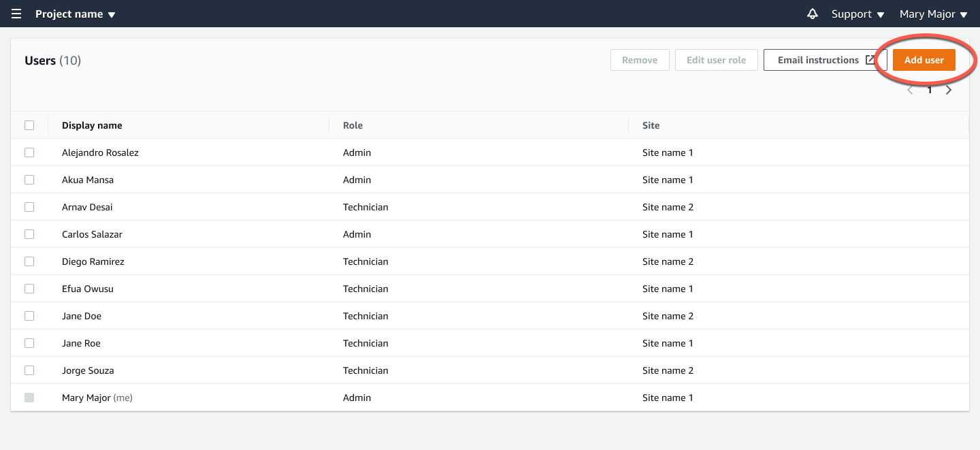This screenshot has height=450, width=980.
Task: Check the select-all checkbox in the header
Action: click(x=29, y=125)
